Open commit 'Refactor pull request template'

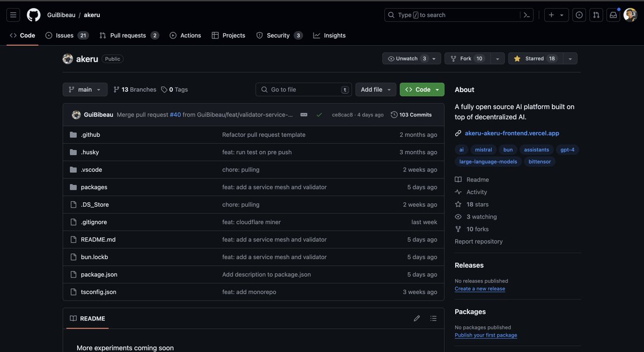(x=264, y=135)
